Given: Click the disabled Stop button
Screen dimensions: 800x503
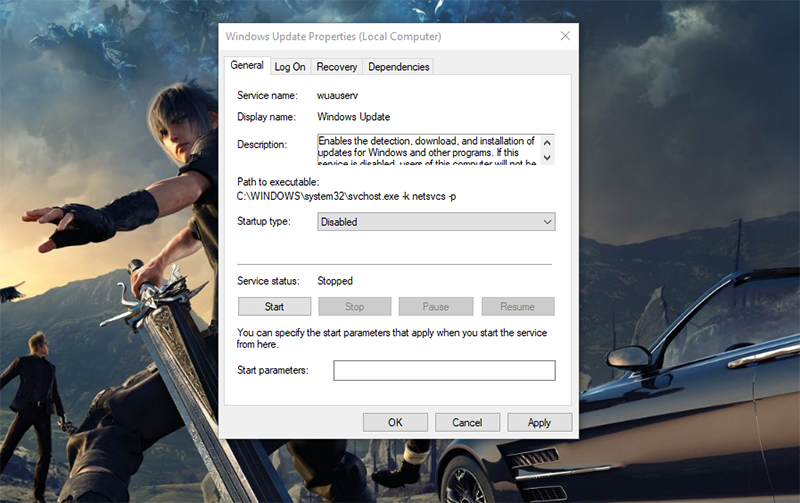Looking at the screenshot, I should (x=355, y=307).
